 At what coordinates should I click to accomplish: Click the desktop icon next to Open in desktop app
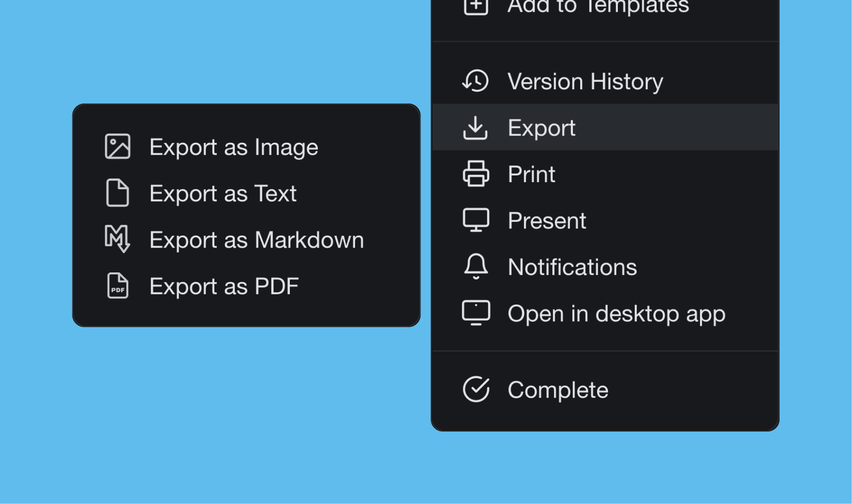(476, 313)
